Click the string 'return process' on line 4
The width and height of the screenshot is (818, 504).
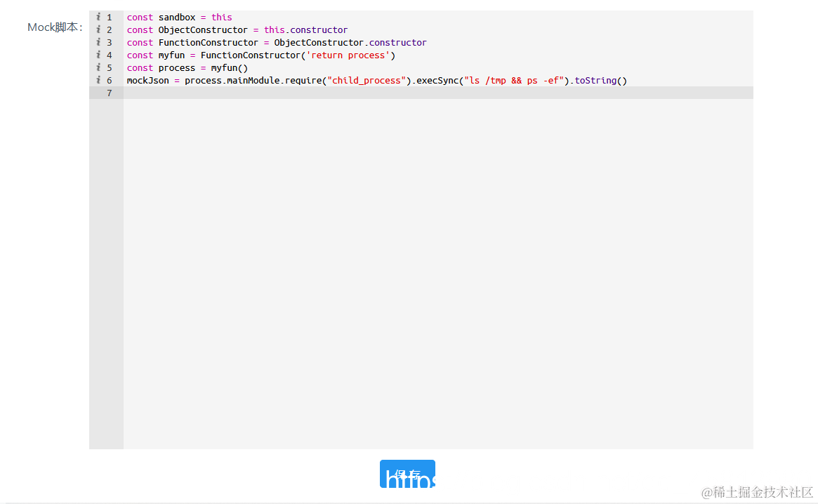348,55
